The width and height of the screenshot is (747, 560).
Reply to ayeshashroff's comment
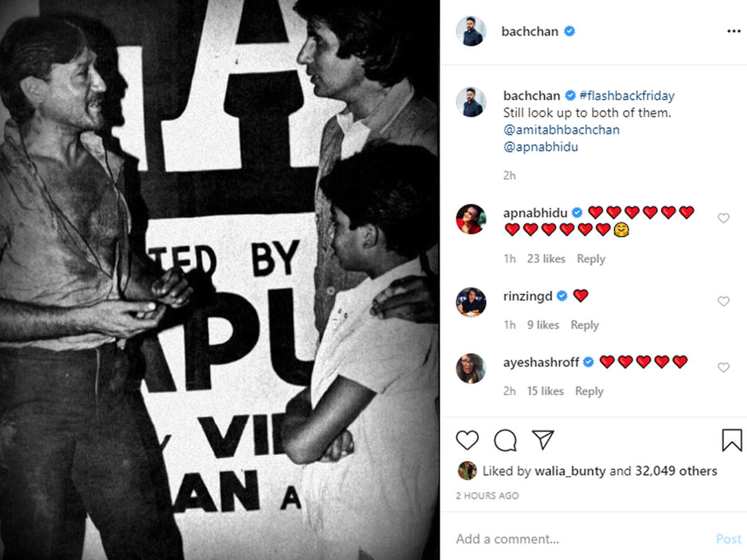589,391
